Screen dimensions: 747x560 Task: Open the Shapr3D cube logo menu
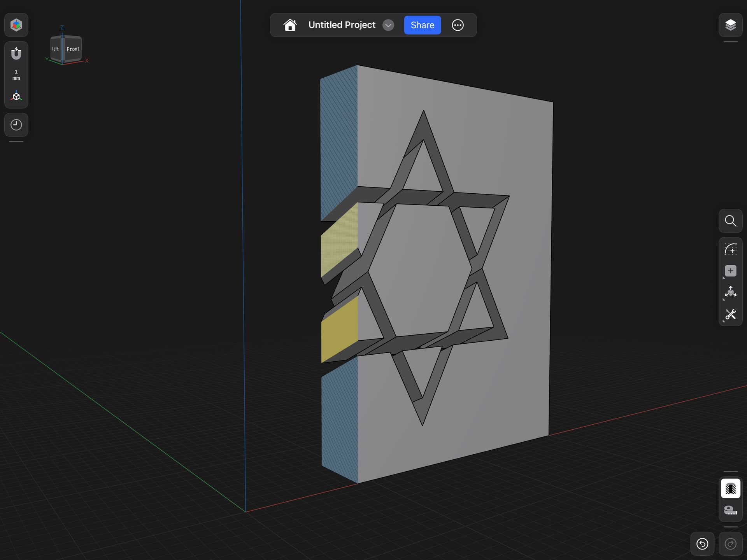tap(16, 25)
